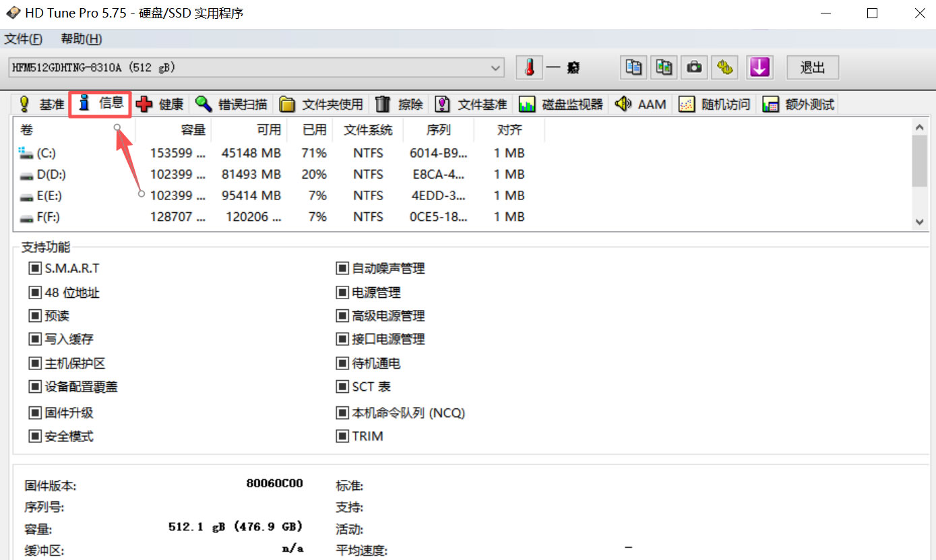Click the purple down-arrow icon
The image size is (936, 560).
(x=759, y=67)
